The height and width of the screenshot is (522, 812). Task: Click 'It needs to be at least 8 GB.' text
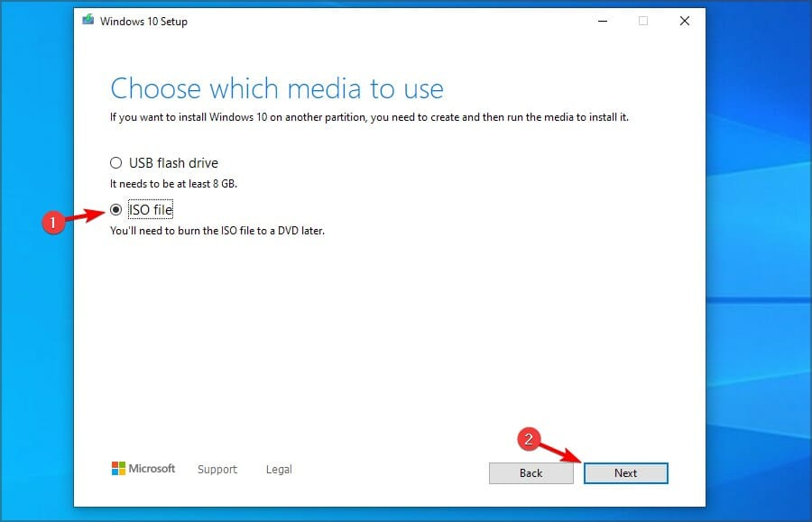173,184
